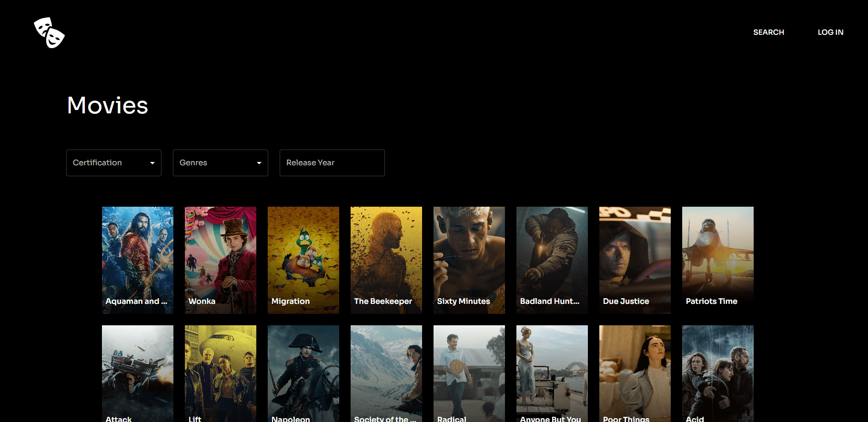Open the Sixty Minutes poster

(469, 260)
